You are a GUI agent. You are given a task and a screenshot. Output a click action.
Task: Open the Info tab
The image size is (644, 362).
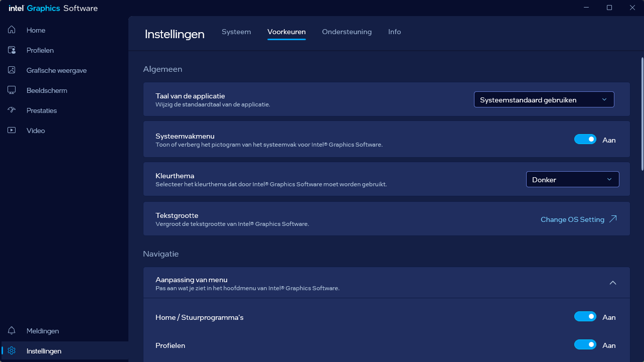[394, 32]
